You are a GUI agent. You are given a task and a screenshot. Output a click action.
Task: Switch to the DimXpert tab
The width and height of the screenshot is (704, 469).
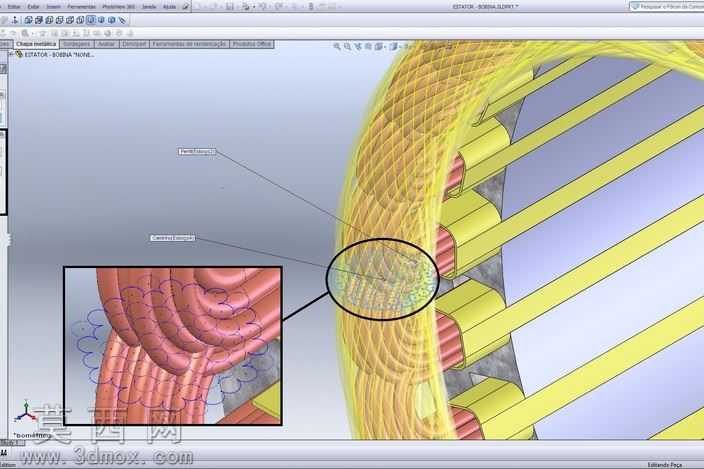coord(134,44)
